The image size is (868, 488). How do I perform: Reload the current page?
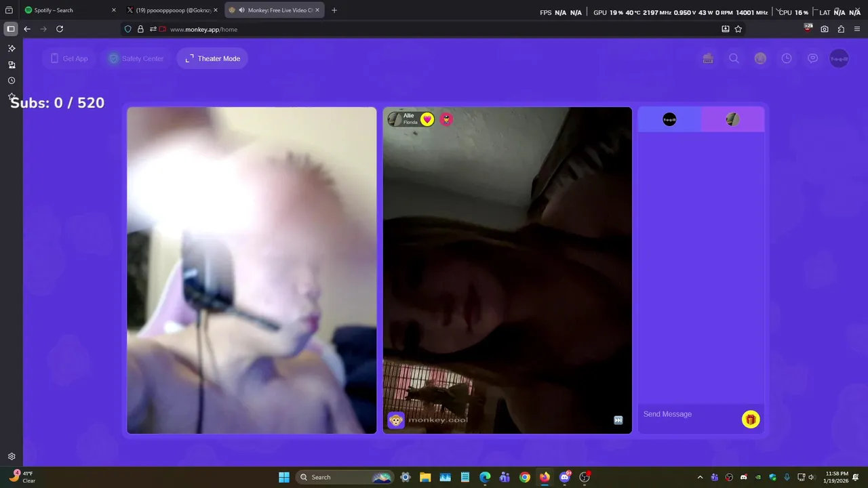[60, 29]
